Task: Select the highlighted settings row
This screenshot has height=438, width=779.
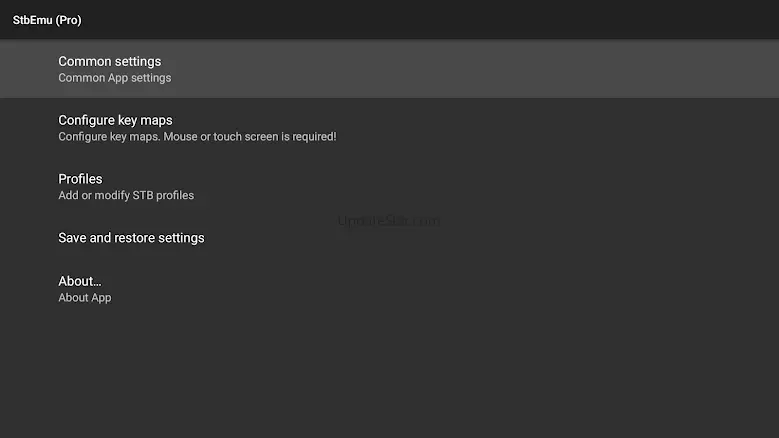Action: 389,69
